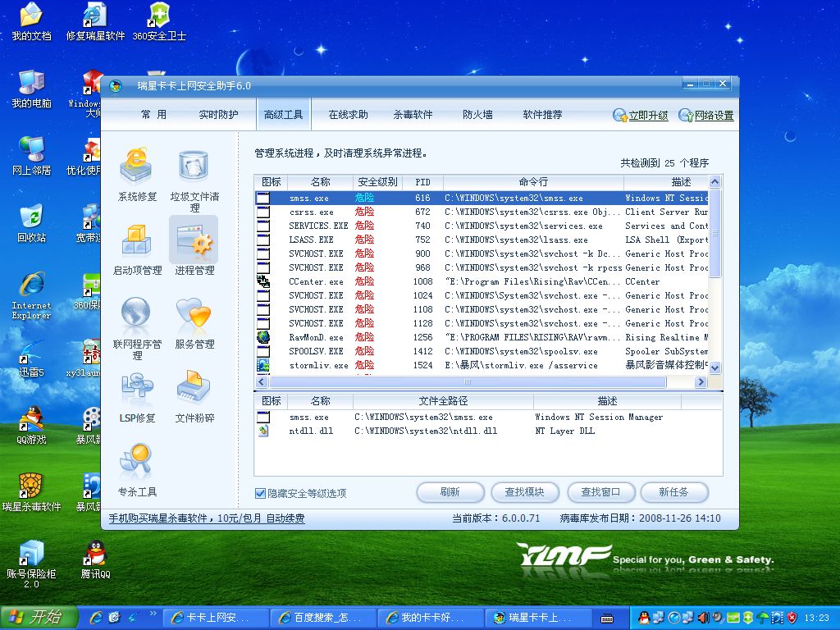Switch to the 常用 tab
This screenshot has width=840, height=630.
pos(153,115)
